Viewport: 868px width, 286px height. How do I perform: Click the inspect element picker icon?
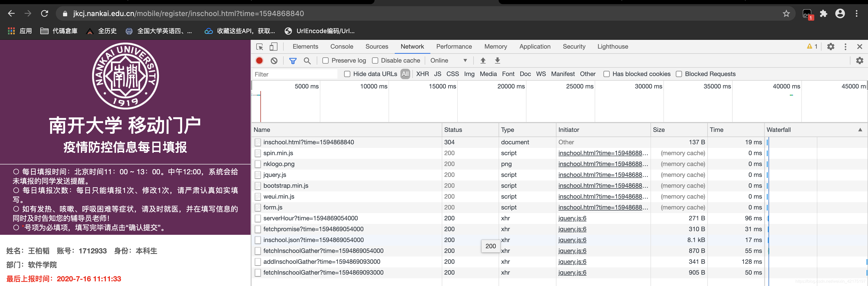tap(259, 47)
